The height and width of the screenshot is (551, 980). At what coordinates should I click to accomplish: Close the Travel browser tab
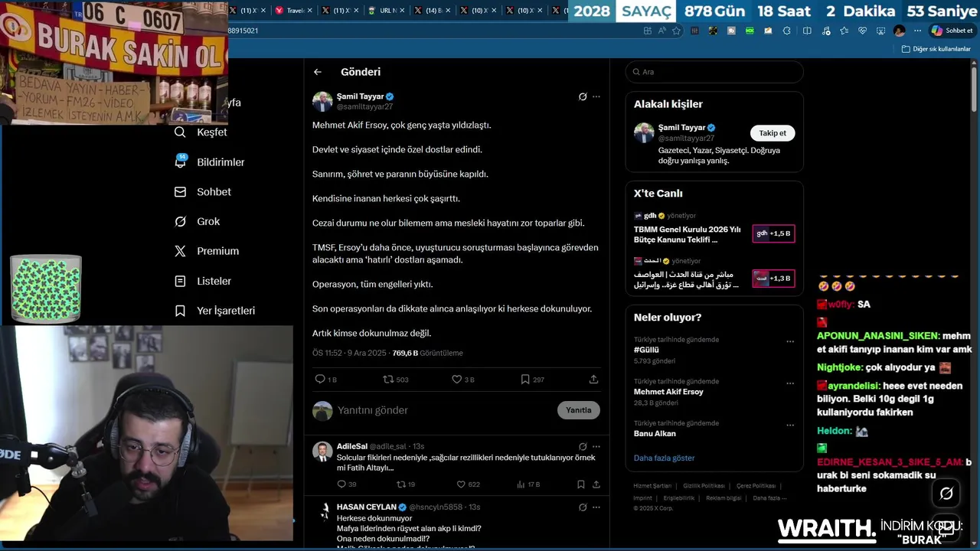pyautogui.click(x=309, y=11)
